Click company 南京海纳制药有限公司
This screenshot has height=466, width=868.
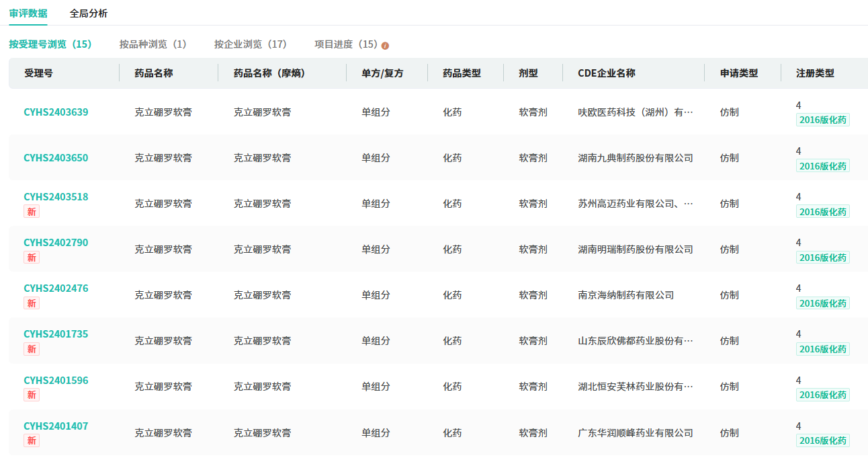coord(625,295)
